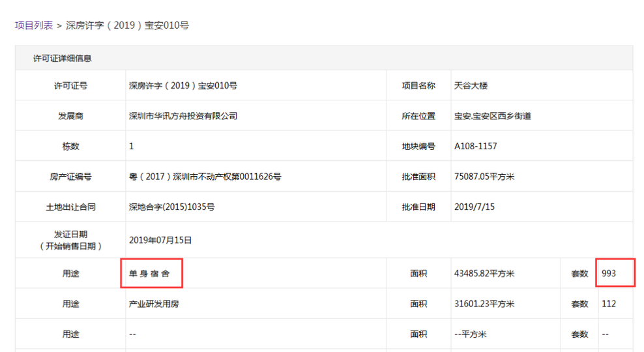Click the 发展商 label cell

(70, 116)
